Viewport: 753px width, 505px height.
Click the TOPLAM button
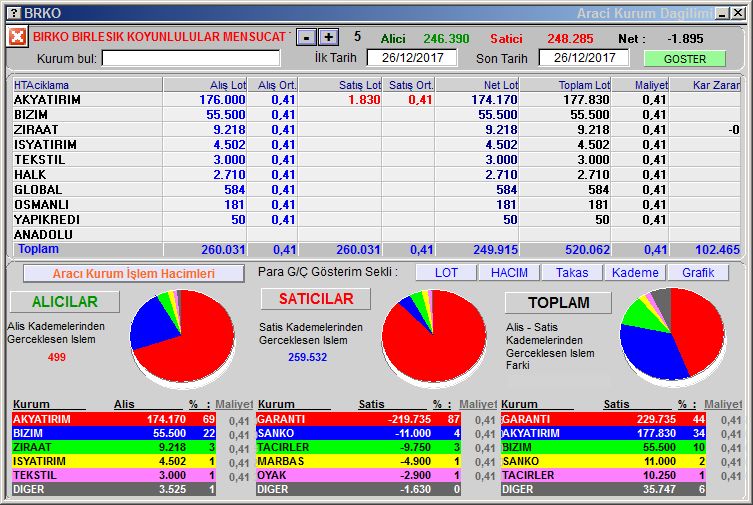coord(559,303)
